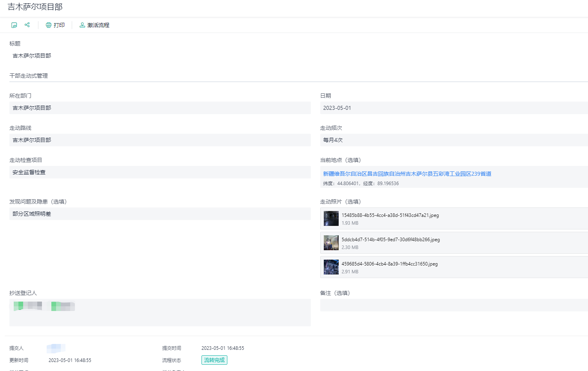Open thumbnail of 15485b88 jpeg photo
The image size is (588, 371).
[x=331, y=218]
